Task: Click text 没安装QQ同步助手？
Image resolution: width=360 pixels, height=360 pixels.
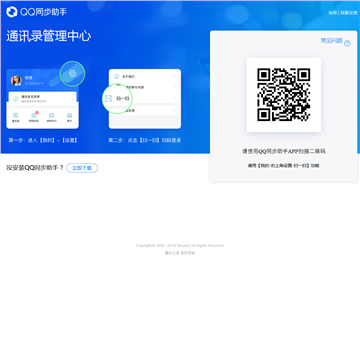Action: (35, 168)
